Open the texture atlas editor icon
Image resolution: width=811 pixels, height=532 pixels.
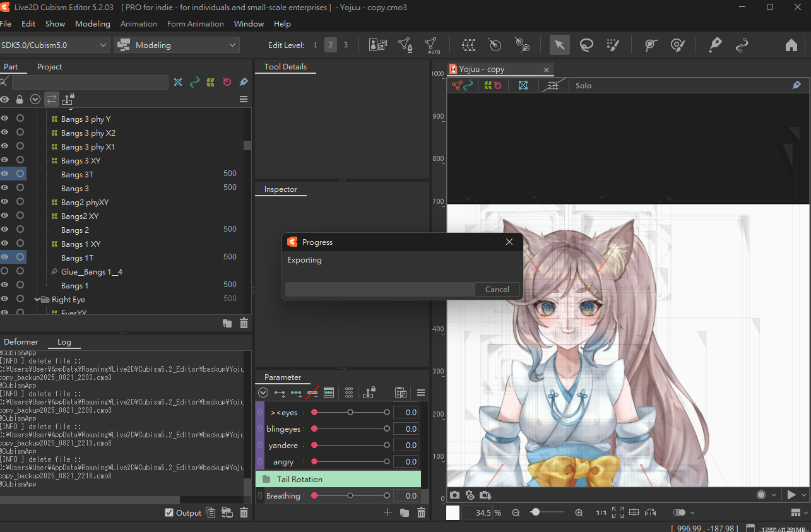[378, 45]
